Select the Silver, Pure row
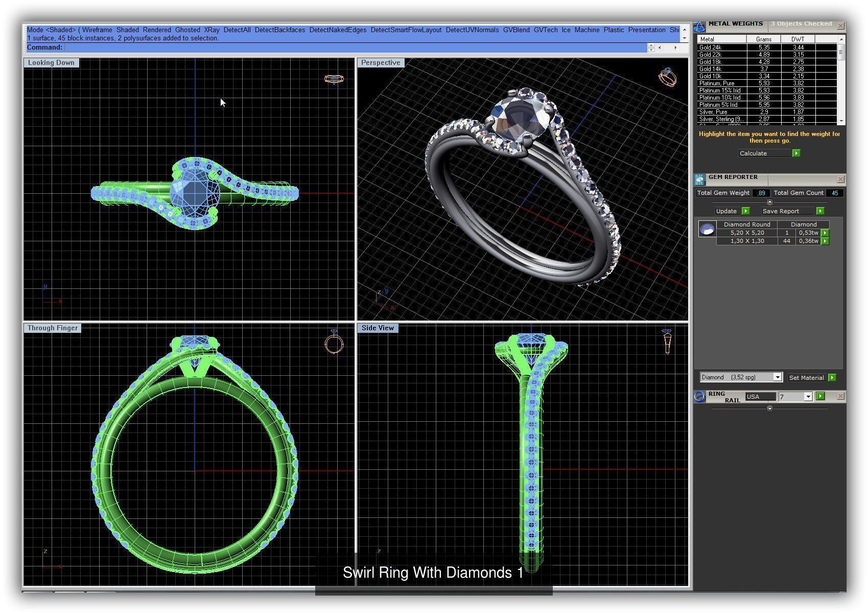This screenshot has width=868, height=614. click(x=767, y=112)
